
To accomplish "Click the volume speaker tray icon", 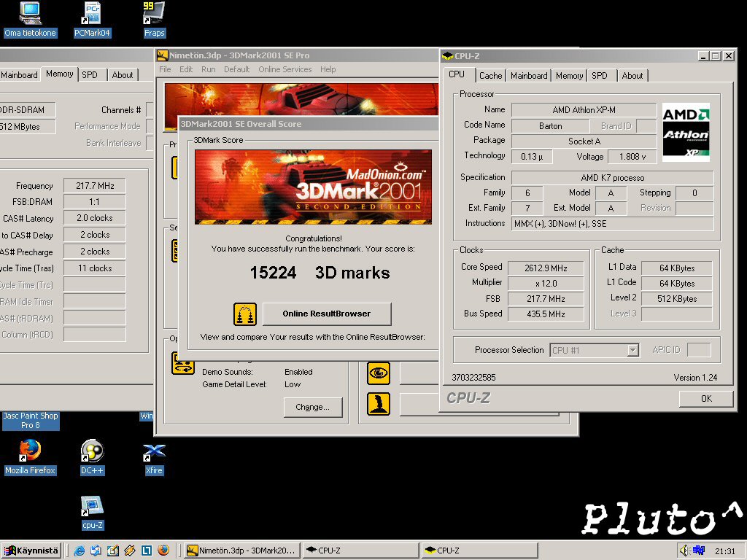I will pos(684,551).
